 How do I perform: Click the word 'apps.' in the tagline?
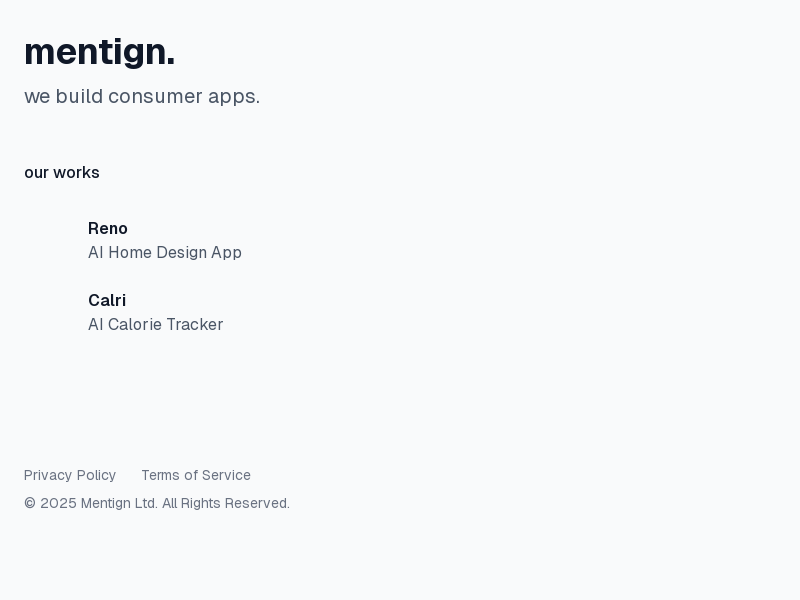[234, 96]
